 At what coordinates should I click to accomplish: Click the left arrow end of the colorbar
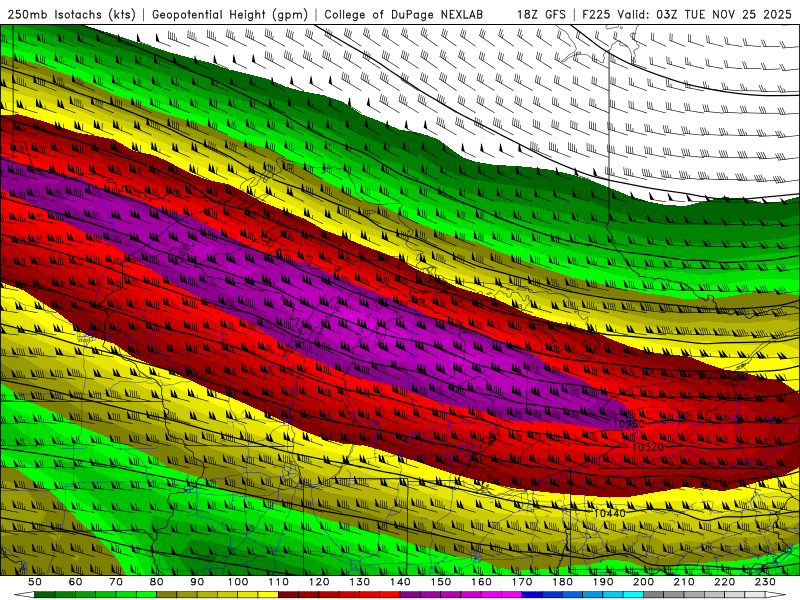point(24,594)
